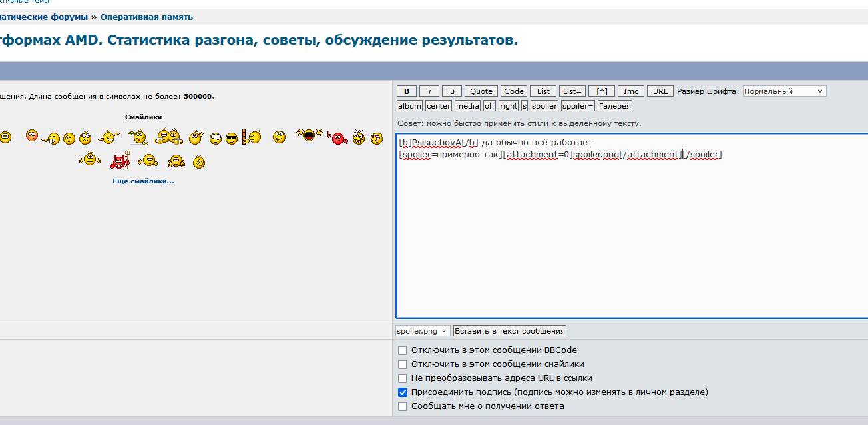Open the spoiler.png attachment dropdown
Image resolution: width=868 pixels, height=425 pixels.
coord(423,330)
